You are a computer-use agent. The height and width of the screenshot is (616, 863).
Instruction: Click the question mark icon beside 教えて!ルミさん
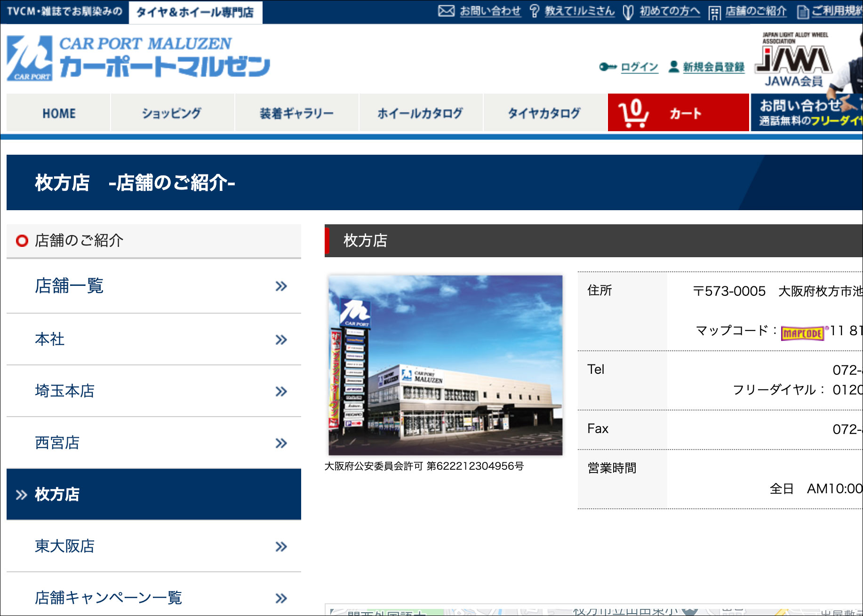coord(534,11)
